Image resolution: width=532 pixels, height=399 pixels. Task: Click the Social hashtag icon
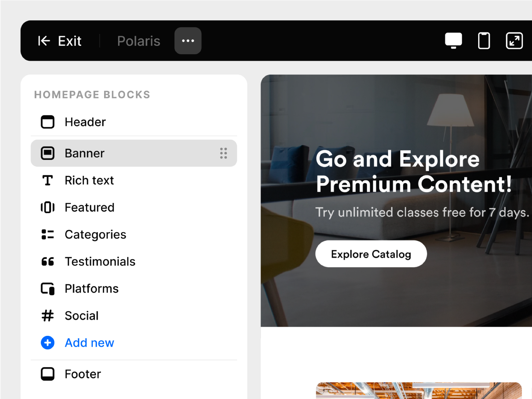(48, 316)
